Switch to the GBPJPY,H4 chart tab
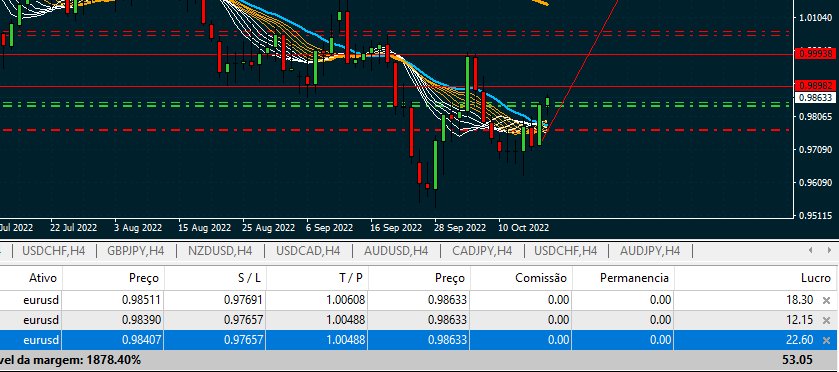The height and width of the screenshot is (372, 839). pos(136,250)
